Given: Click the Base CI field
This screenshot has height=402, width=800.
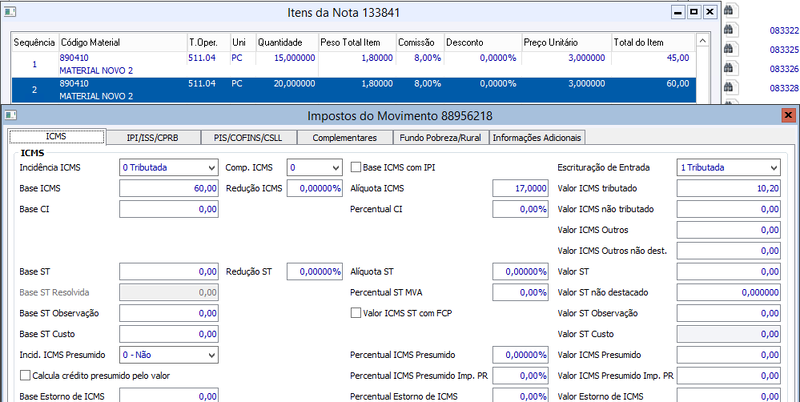Looking at the screenshot, I should pyautogui.click(x=169, y=209).
